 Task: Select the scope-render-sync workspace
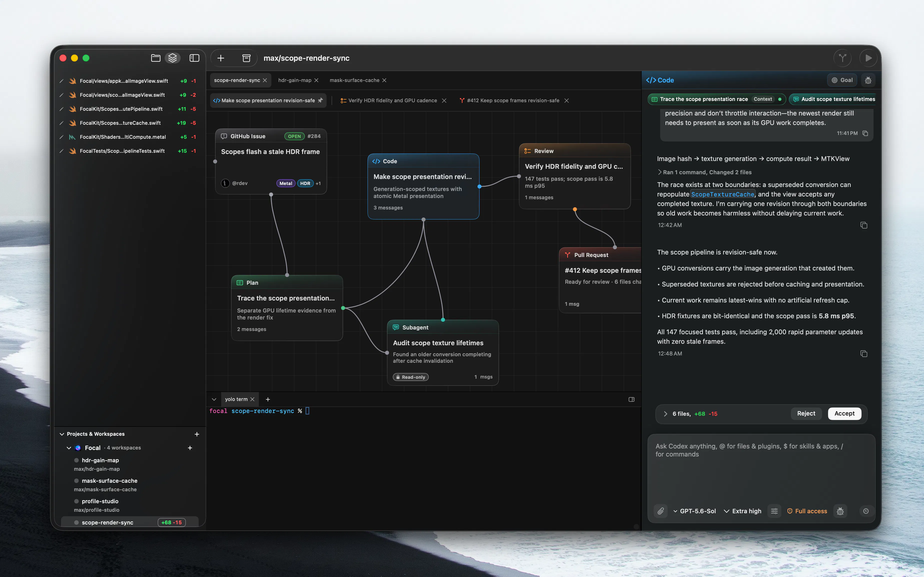[130, 522]
